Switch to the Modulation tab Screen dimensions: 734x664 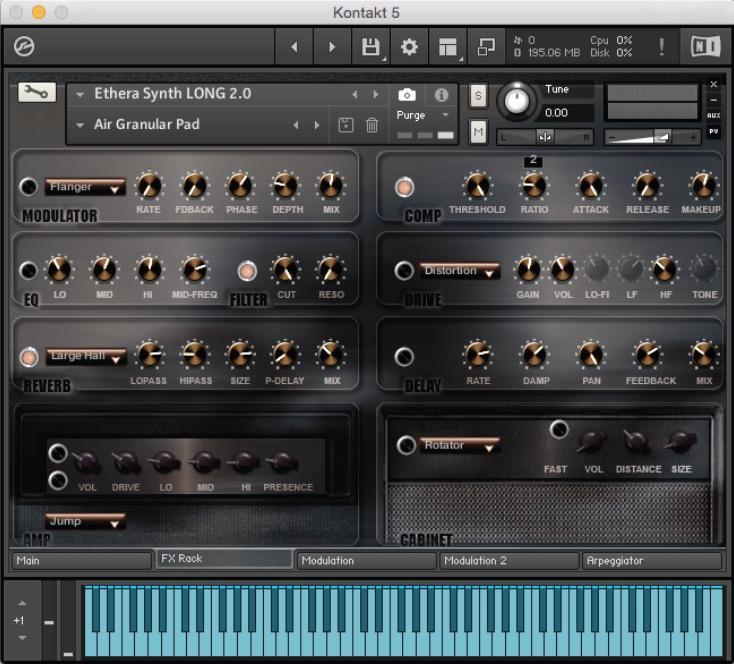coord(367,561)
